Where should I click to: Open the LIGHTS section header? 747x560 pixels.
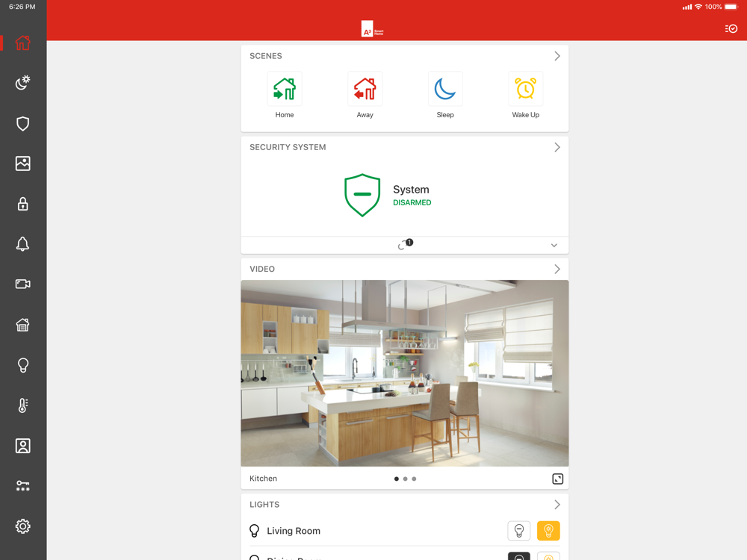pos(264,505)
